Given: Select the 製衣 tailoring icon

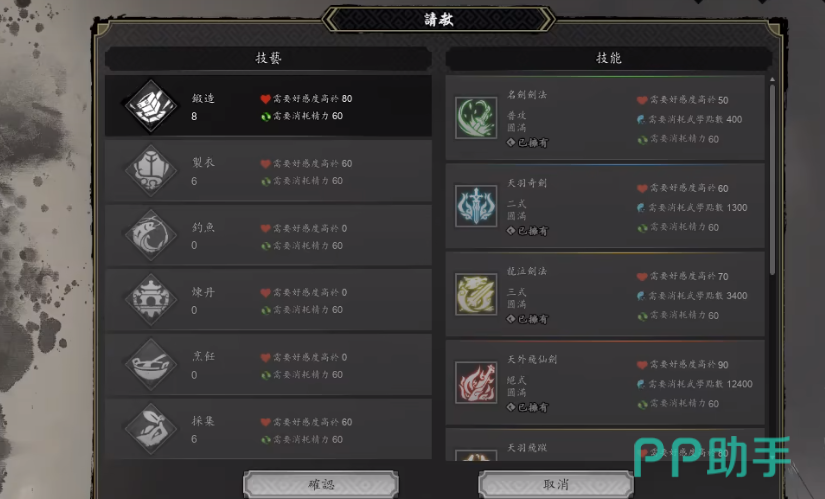Looking at the screenshot, I should (151, 171).
